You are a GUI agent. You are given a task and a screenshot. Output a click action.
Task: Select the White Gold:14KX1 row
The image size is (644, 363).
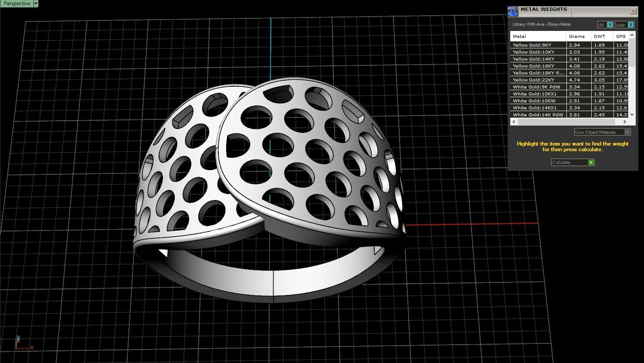tap(570, 108)
